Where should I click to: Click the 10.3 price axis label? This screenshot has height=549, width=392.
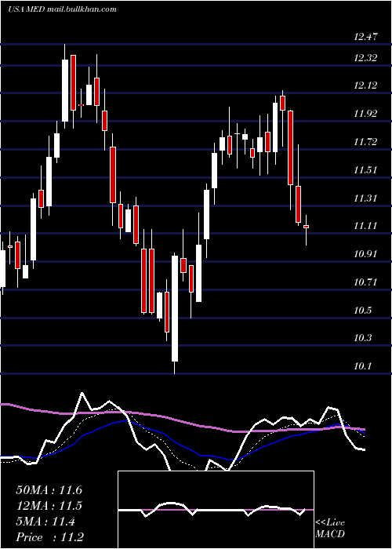[x=362, y=338]
